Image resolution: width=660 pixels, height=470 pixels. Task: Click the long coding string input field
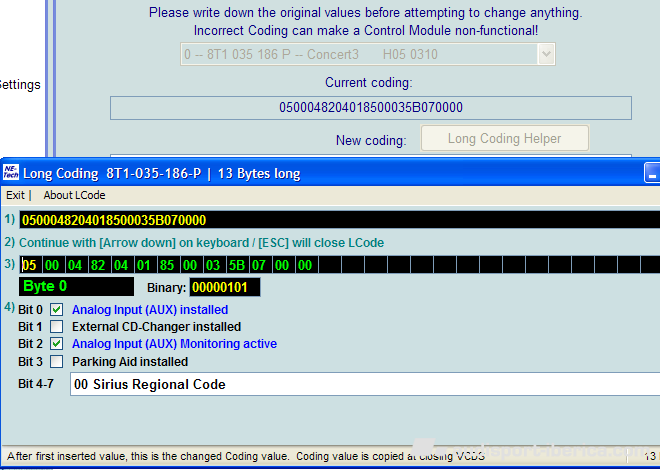click(338, 220)
